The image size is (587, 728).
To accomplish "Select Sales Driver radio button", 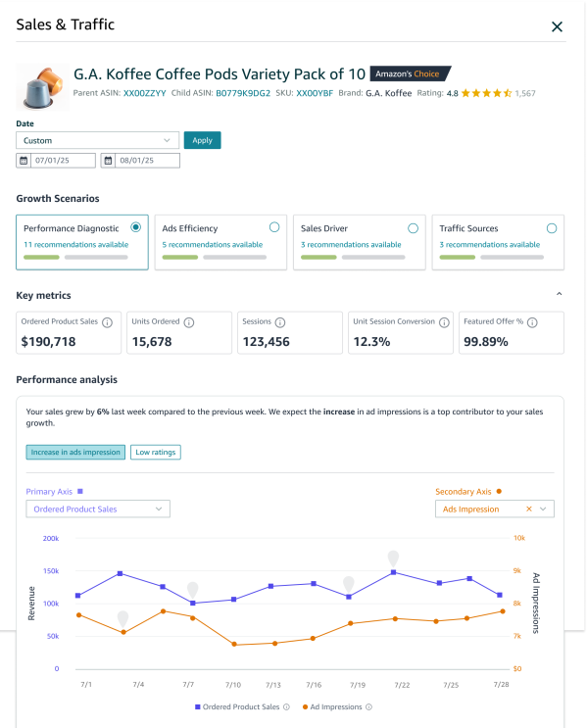I will pos(413,228).
